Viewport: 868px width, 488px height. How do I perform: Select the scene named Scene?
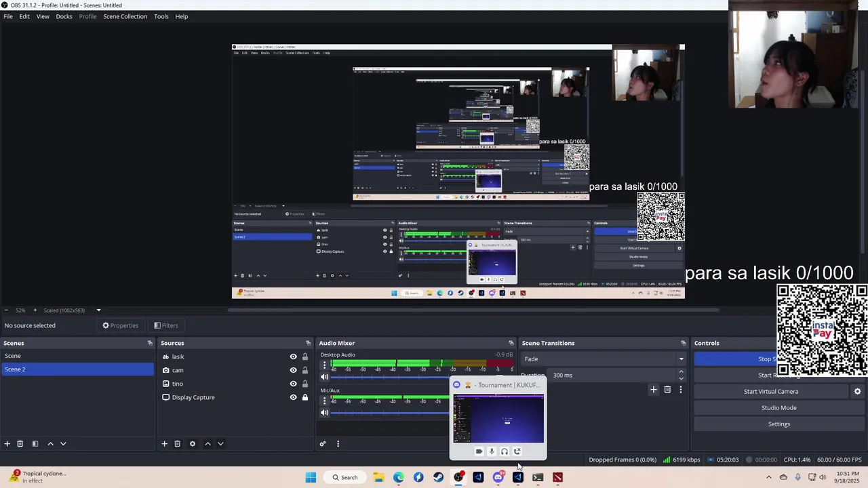(x=77, y=356)
